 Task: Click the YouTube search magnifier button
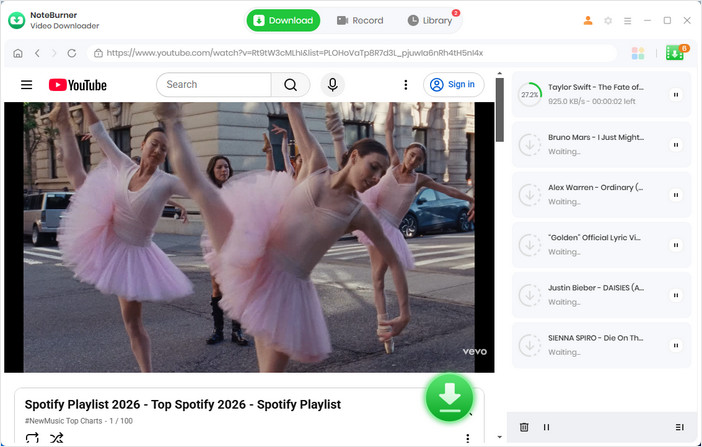click(x=291, y=85)
